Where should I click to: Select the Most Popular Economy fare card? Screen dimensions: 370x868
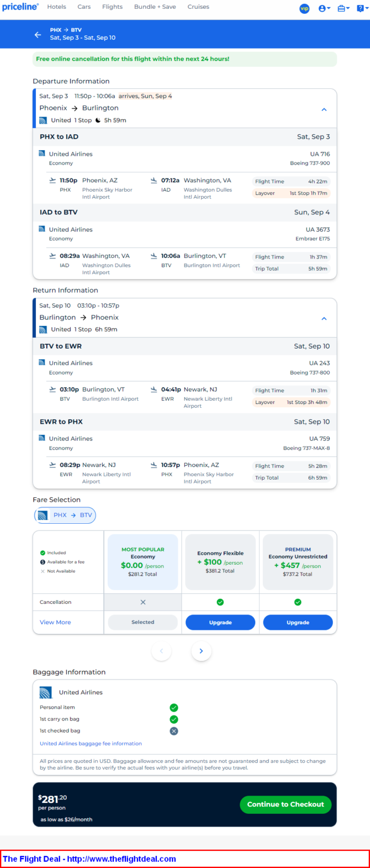coord(143,562)
